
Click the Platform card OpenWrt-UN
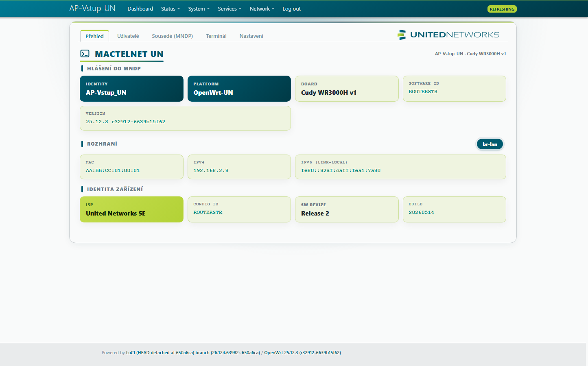tap(239, 89)
